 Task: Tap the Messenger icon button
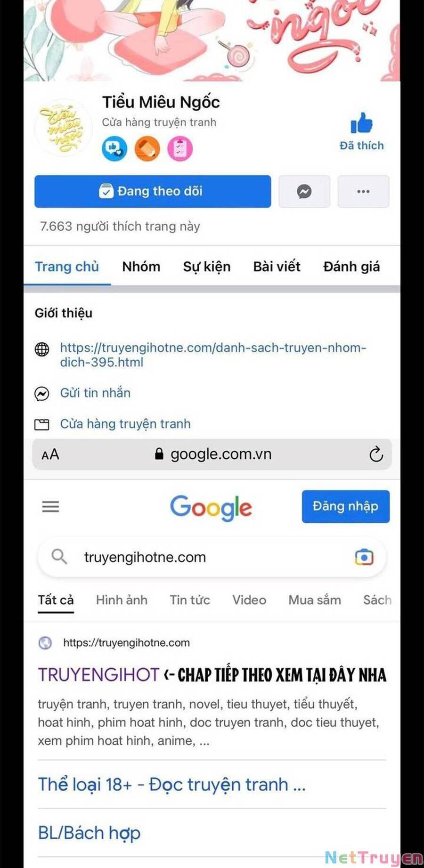304,191
